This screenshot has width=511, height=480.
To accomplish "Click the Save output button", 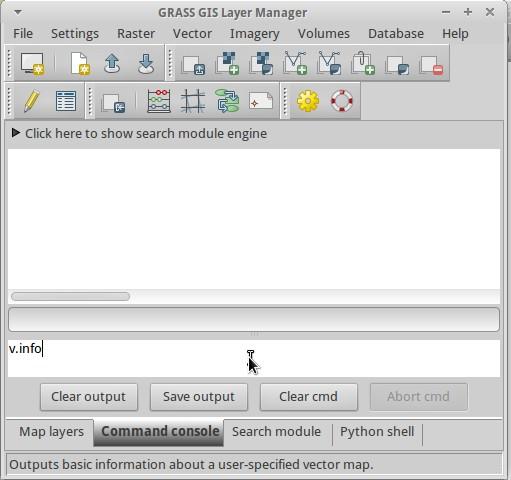I will click(199, 397).
